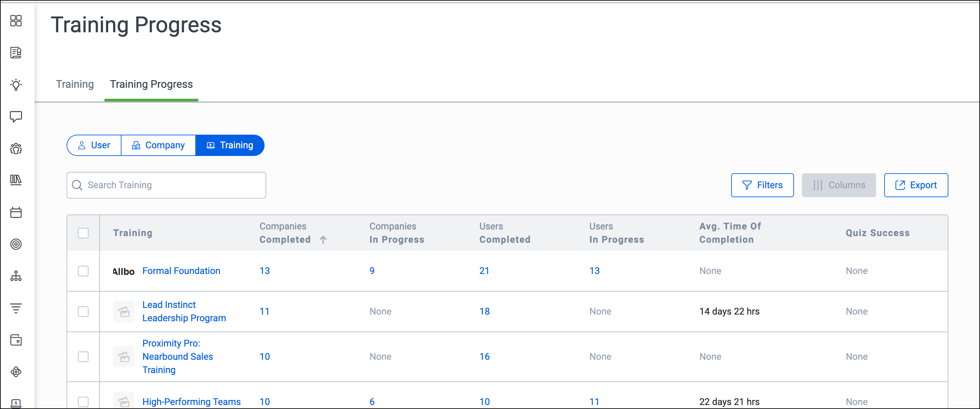This screenshot has height=409, width=980.
Task: Click the Lead Instinct placeholder thumbnail
Action: coord(124,312)
